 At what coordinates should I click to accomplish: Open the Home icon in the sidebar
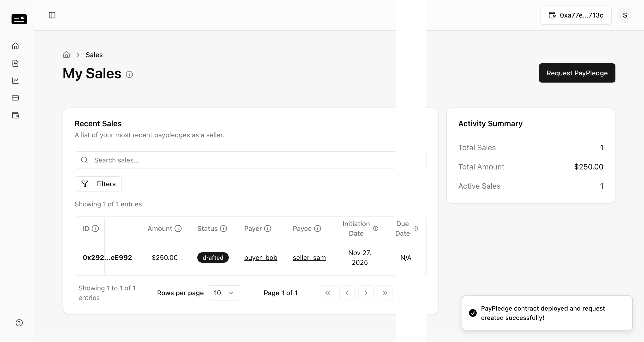[16, 46]
